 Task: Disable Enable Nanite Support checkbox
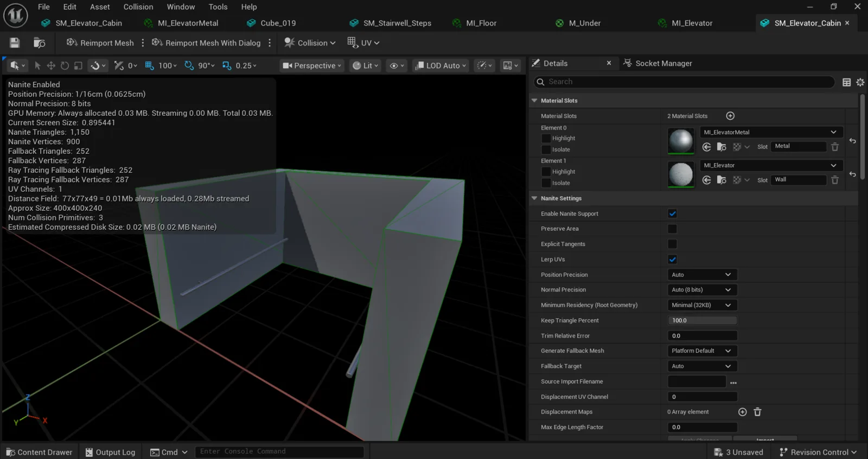coord(672,214)
